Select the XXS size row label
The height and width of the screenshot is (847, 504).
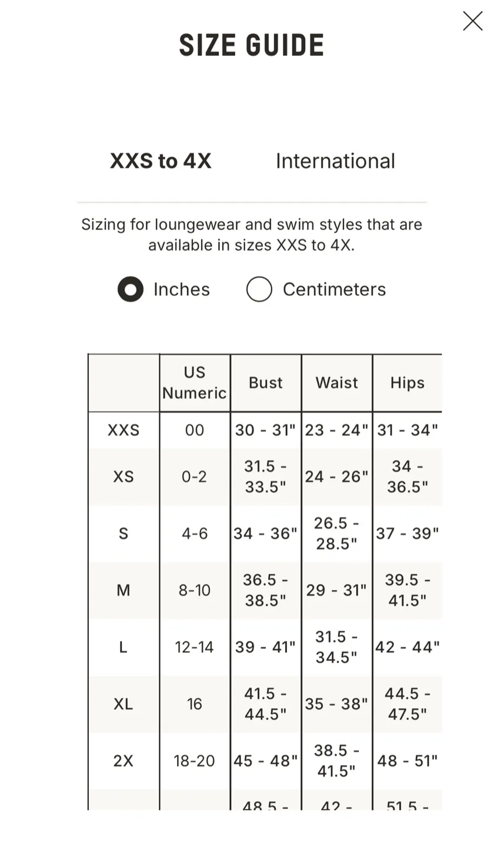123,430
